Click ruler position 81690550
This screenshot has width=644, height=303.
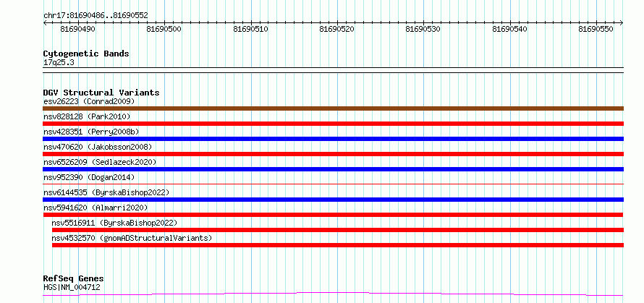pos(596,29)
